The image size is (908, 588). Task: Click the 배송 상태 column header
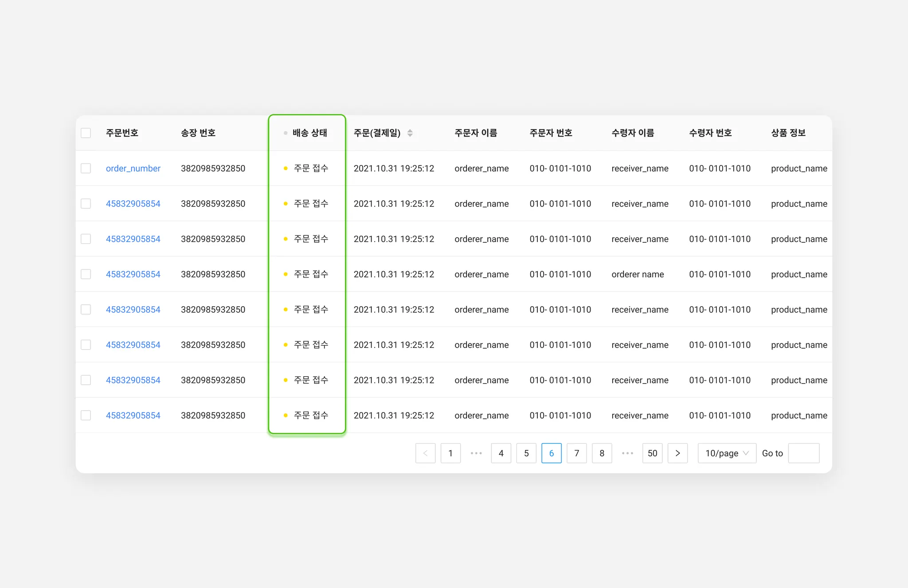[309, 133]
